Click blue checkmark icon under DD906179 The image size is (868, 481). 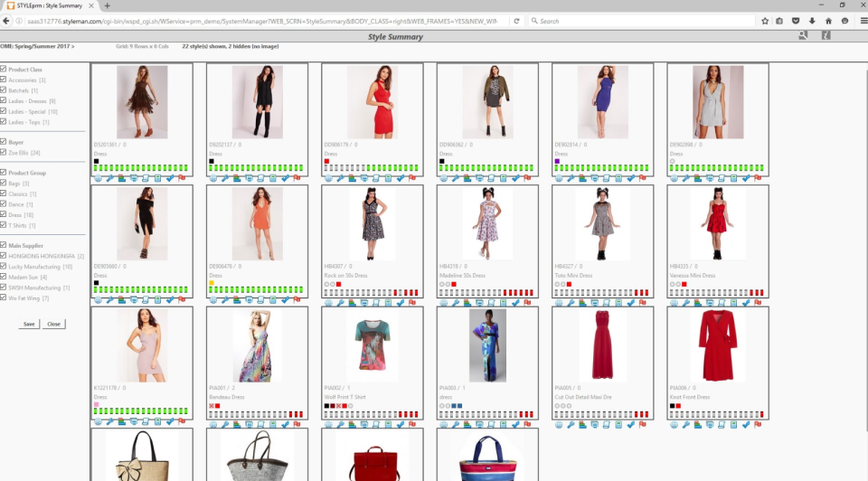coord(401,178)
